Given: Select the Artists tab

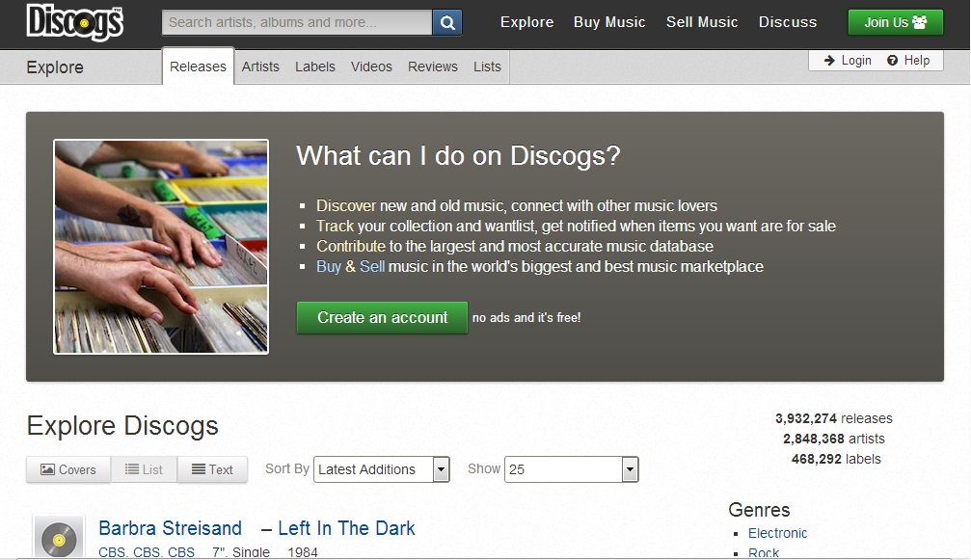Looking at the screenshot, I should (260, 67).
